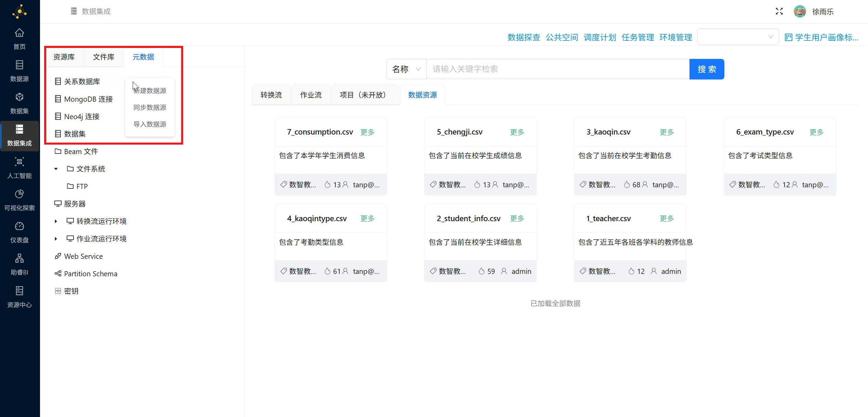Open the 环境管理 link
868x417 pixels.
click(x=676, y=37)
